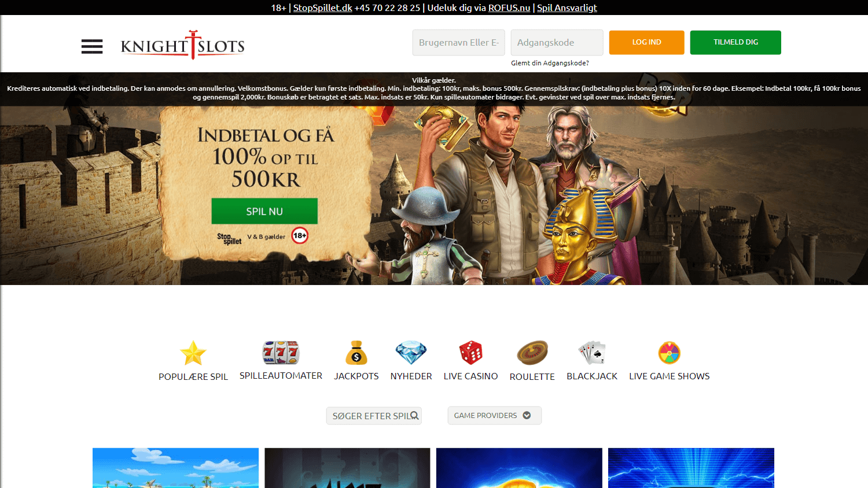Open the hamburger menu

click(92, 46)
